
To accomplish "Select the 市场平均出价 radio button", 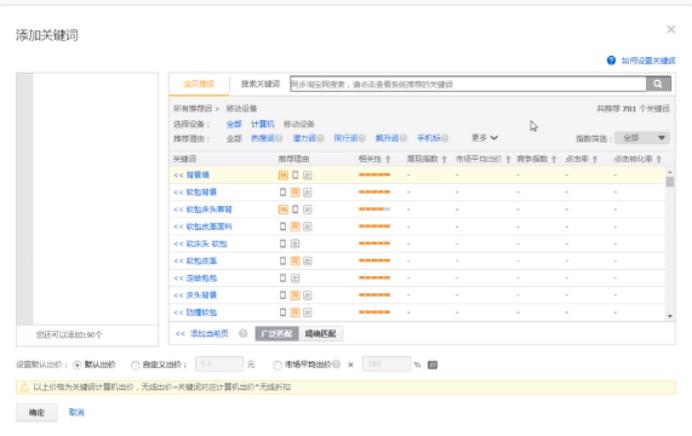I will [x=278, y=365].
